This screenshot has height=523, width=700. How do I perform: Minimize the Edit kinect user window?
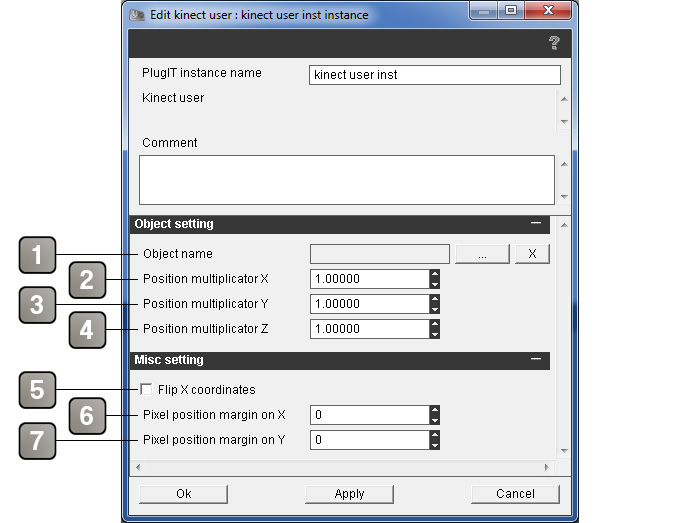pos(484,11)
